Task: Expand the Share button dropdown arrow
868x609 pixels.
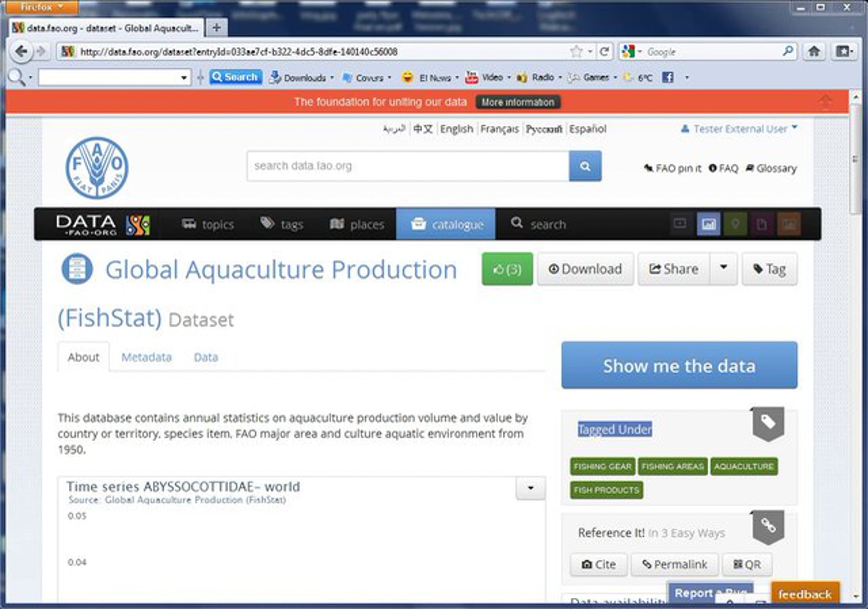Action: click(x=724, y=268)
